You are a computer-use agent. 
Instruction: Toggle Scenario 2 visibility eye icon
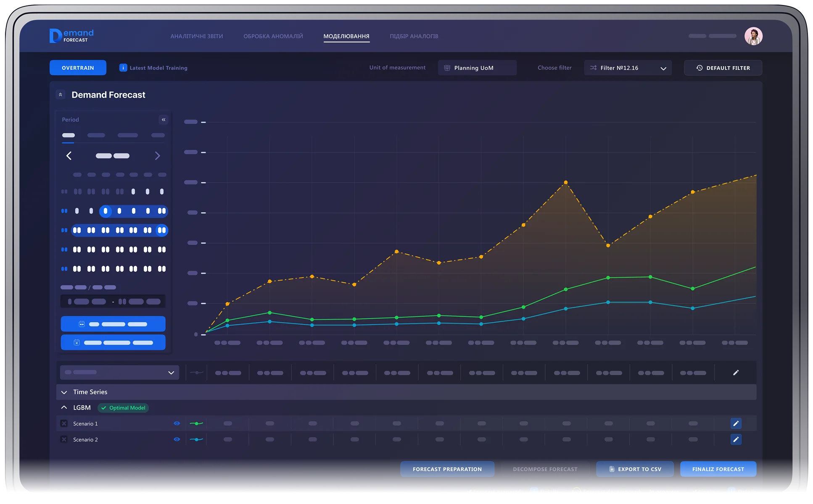click(177, 439)
